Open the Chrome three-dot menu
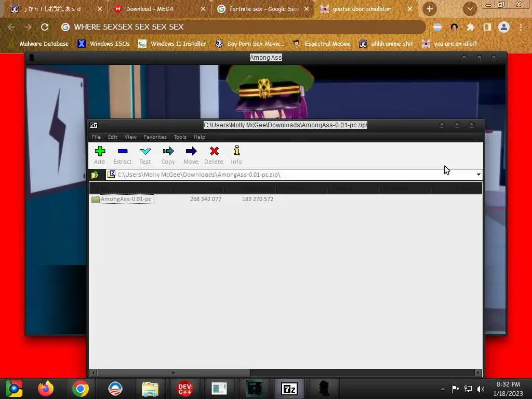Image resolution: width=532 pixels, height=399 pixels. [x=521, y=27]
